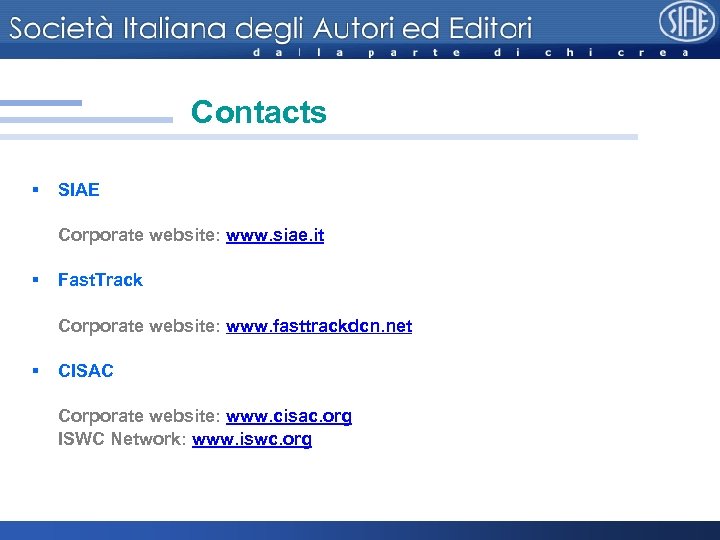Image resolution: width=720 pixels, height=540 pixels.
Task: Open the www.cisac.org link
Action: pyautogui.click(x=289, y=416)
